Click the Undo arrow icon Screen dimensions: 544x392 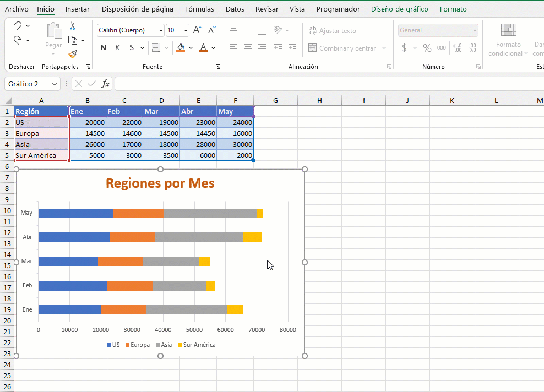click(x=18, y=25)
